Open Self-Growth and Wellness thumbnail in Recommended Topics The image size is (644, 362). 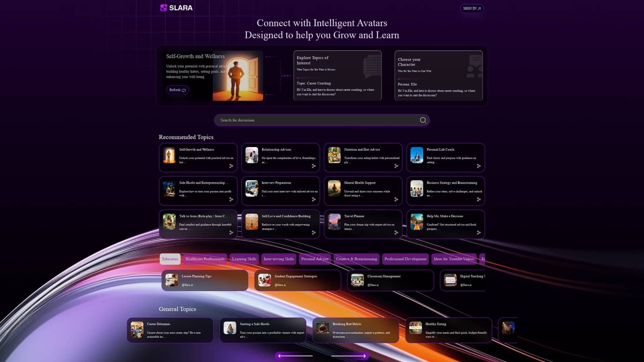169,155
